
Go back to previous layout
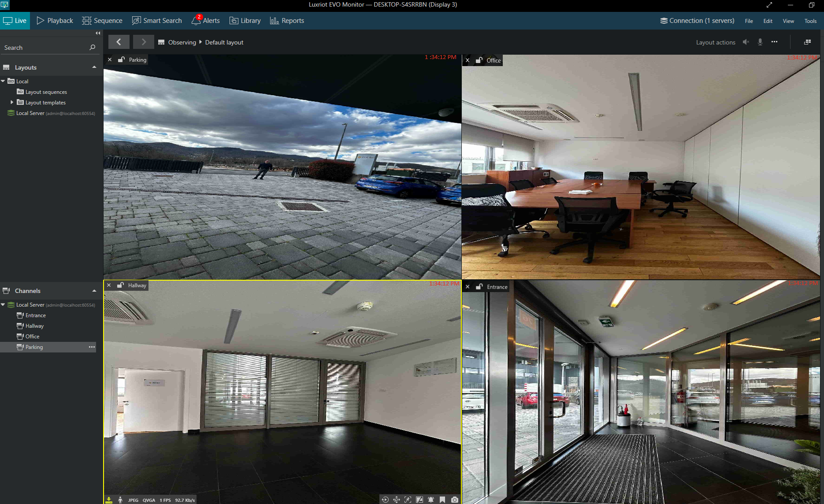pyautogui.click(x=119, y=42)
